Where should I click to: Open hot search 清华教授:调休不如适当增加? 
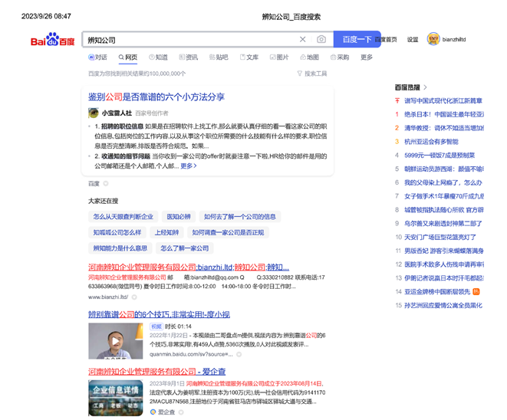coord(444,128)
